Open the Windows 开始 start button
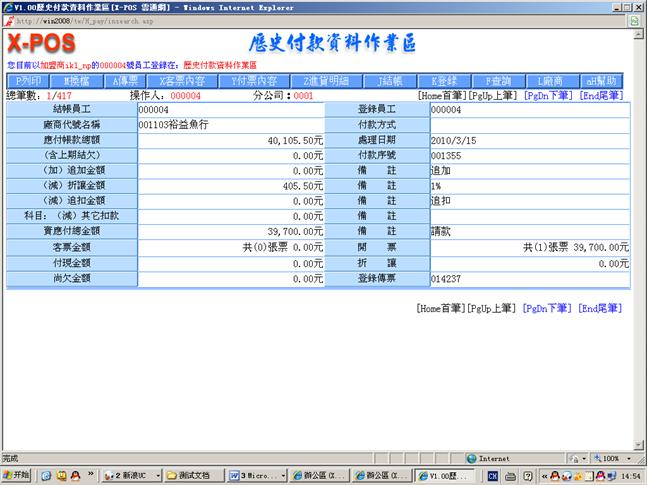 [17, 475]
